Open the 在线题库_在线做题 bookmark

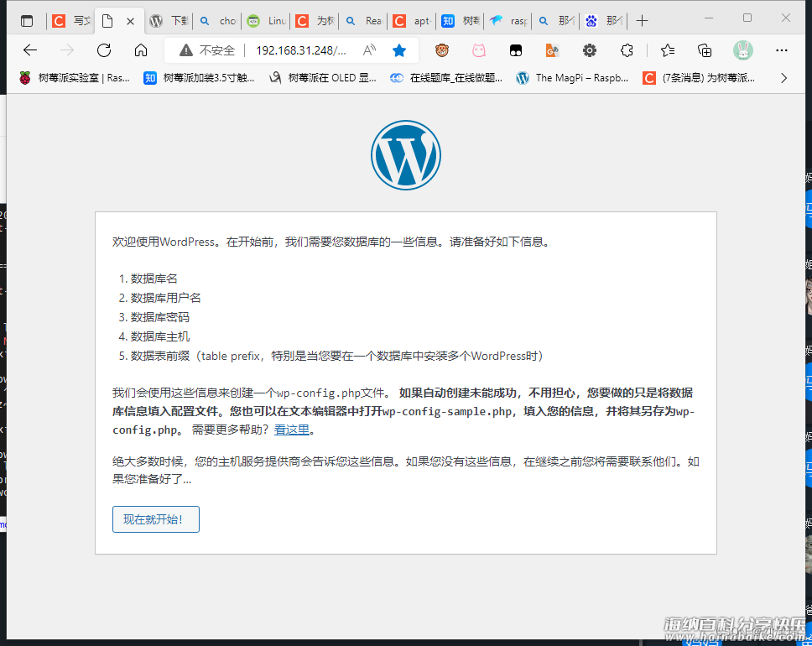[x=446, y=78]
